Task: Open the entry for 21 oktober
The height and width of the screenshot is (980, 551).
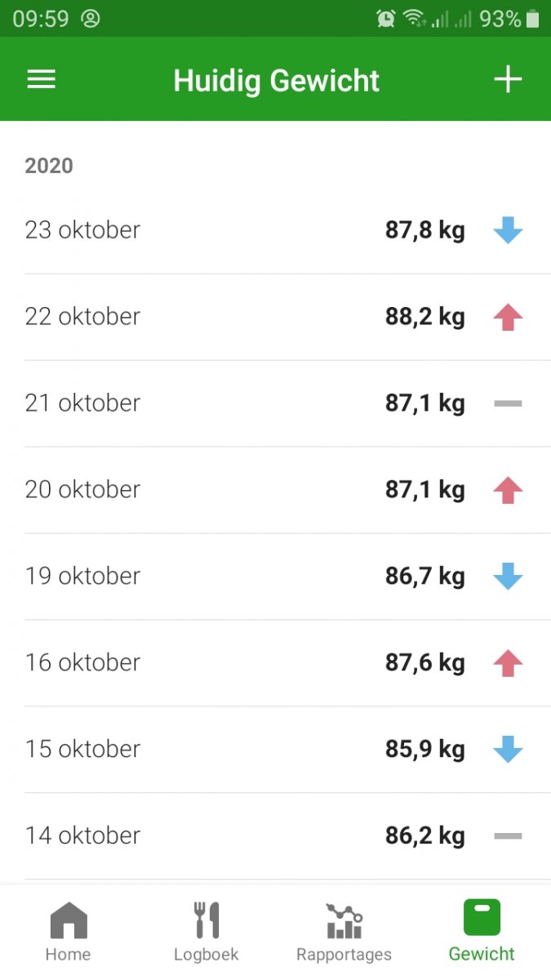Action: click(x=275, y=403)
